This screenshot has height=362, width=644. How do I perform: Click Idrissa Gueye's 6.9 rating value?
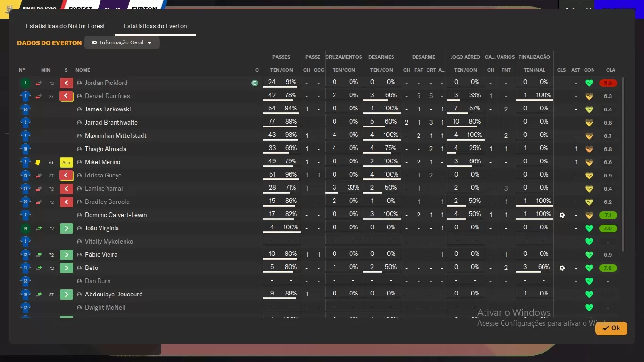click(x=608, y=176)
